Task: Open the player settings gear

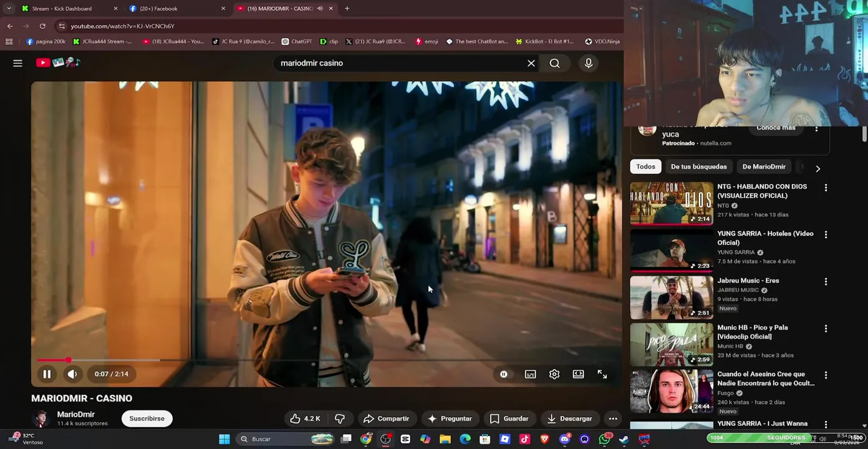Action: (554, 374)
